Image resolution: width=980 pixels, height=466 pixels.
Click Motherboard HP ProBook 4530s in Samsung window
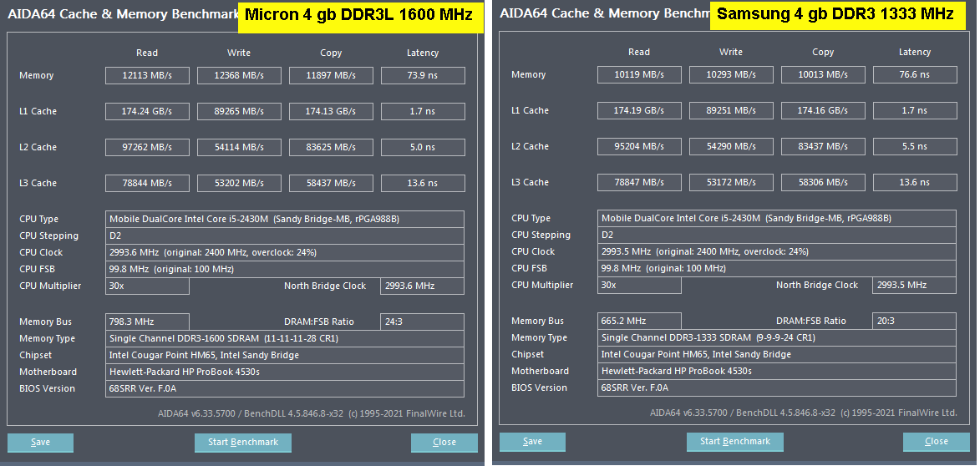(777, 371)
